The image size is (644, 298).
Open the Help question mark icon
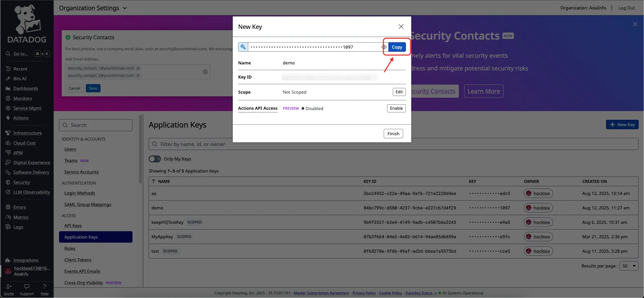[x=45, y=287]
